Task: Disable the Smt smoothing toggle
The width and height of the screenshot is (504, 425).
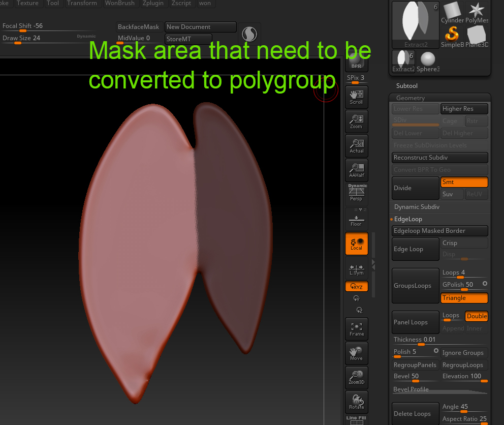Action: click(x=463, y=181)
